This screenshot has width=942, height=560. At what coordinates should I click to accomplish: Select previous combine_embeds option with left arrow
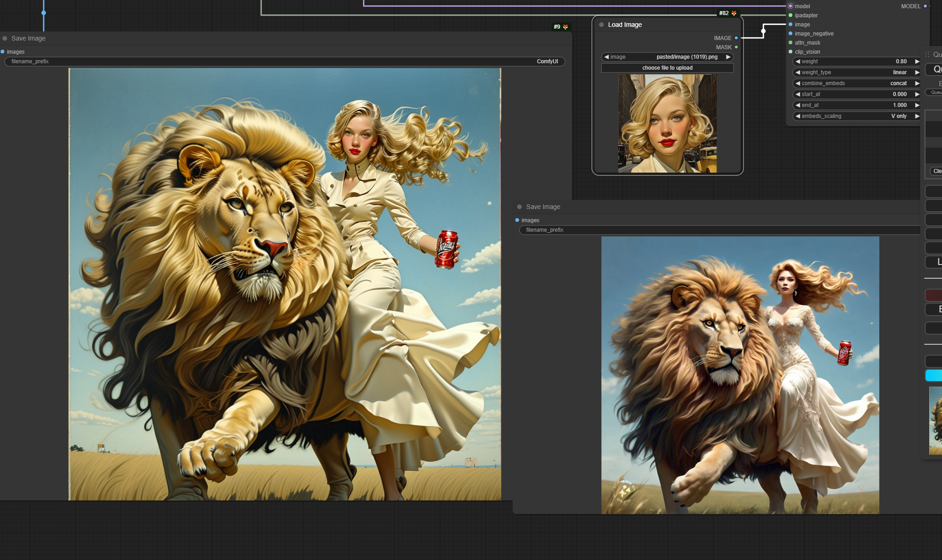coord(798,83)
